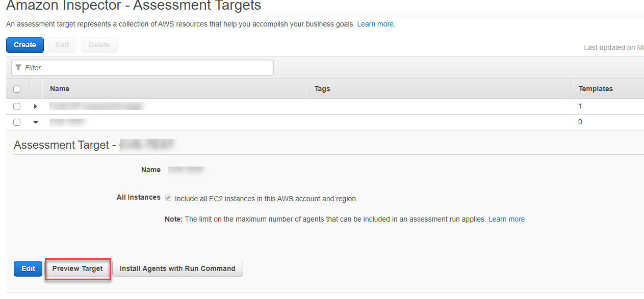644x299 pixels.
Task: Open the Learn more link in the description
Action: [375, 24]
